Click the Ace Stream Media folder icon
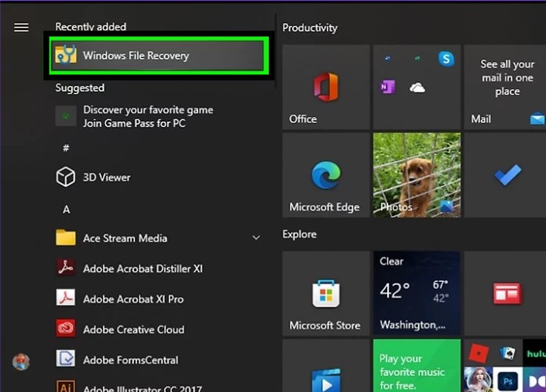Screen dimensions: 546x392 pyautogui.click(x=66, y=238)
